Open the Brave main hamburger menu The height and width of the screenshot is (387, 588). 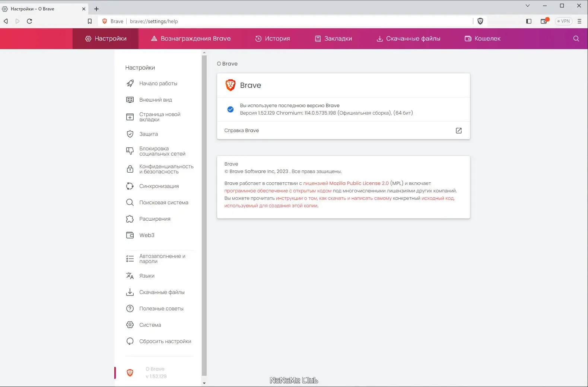pyautogui.click(x=579, y=21)
